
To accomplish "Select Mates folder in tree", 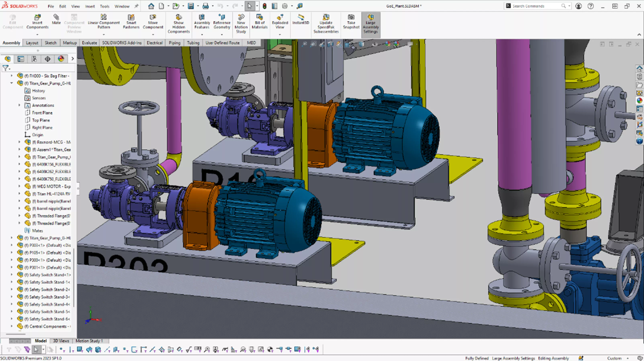I will (37, 231).
